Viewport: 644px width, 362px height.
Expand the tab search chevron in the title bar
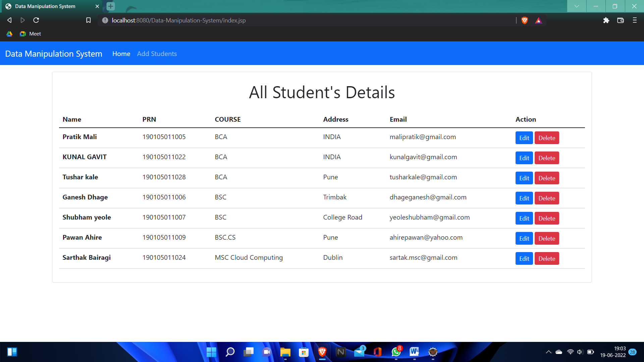click(x=577, y=6)
